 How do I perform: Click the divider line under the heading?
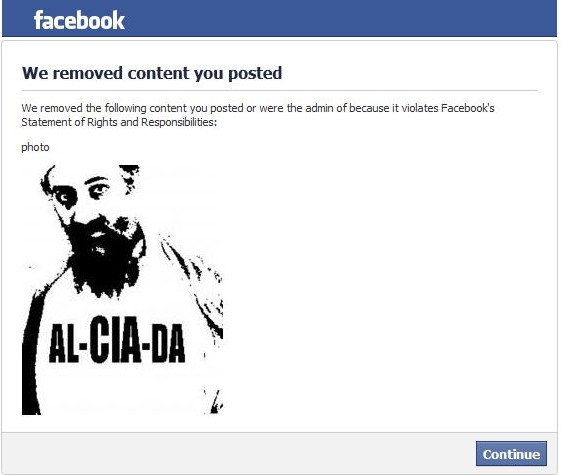click(x=279, y=90)
